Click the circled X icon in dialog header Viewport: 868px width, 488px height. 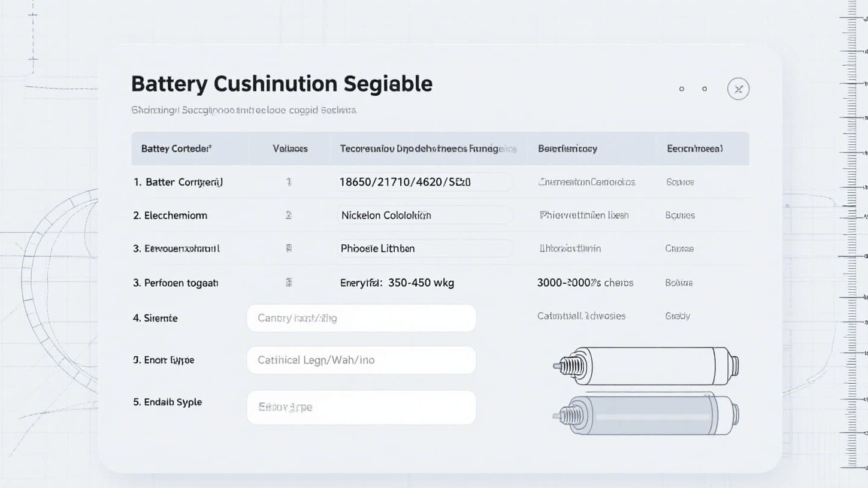point(738,89)
